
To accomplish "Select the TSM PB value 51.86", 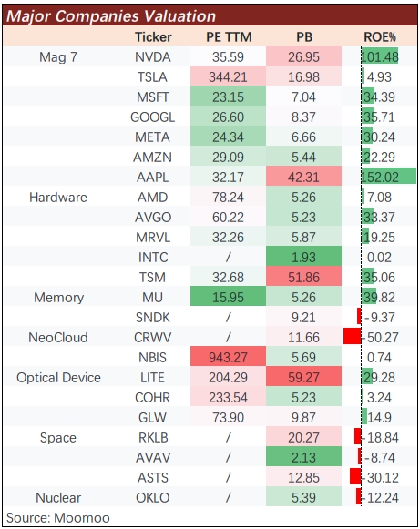I will (x=303, y=277).
